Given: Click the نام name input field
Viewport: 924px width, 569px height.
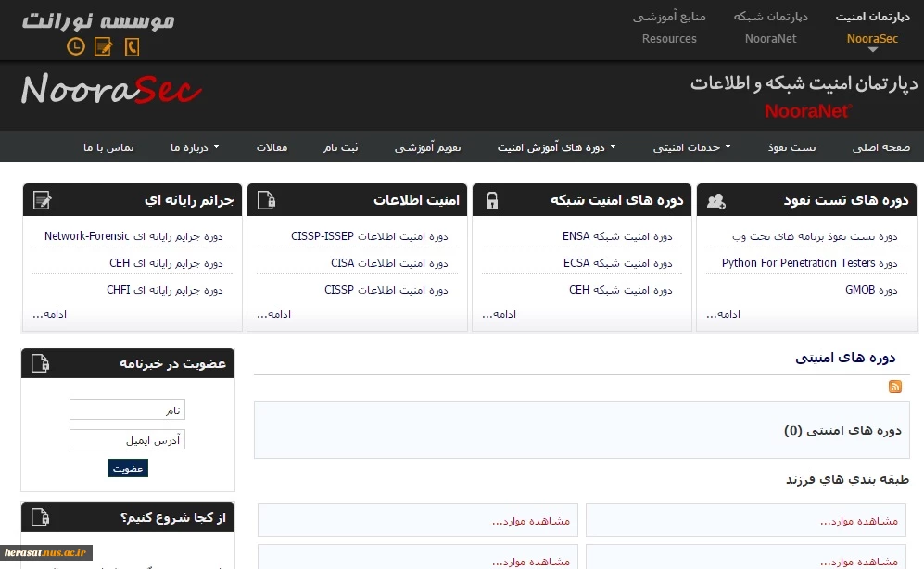Looking at the screenshot, I should [x=127, y=410].
